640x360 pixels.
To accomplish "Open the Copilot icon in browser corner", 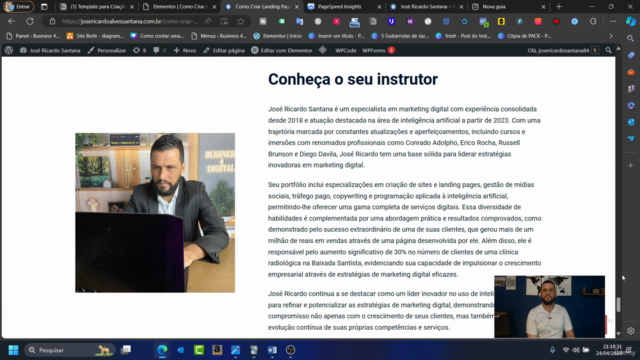I will (631, 21).
